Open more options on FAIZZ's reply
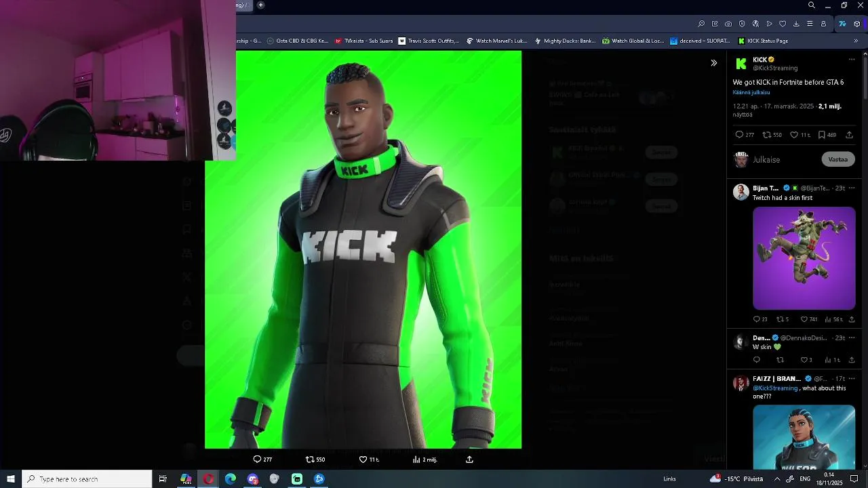868x488 pixels. pos(852,379)
